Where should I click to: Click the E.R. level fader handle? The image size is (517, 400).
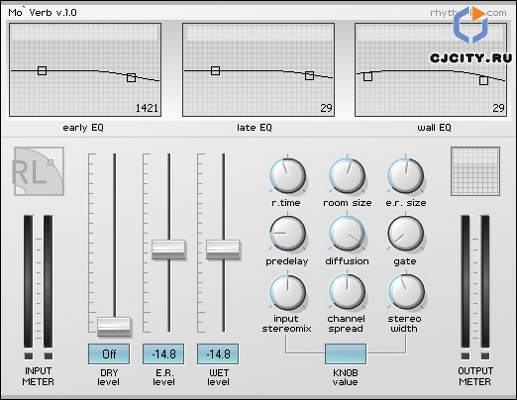168,249
